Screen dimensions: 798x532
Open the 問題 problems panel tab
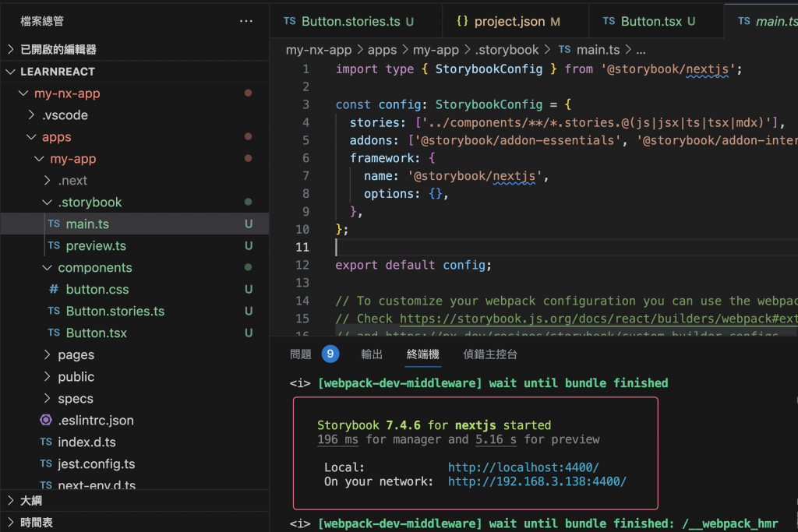click(x=301, y=354)
